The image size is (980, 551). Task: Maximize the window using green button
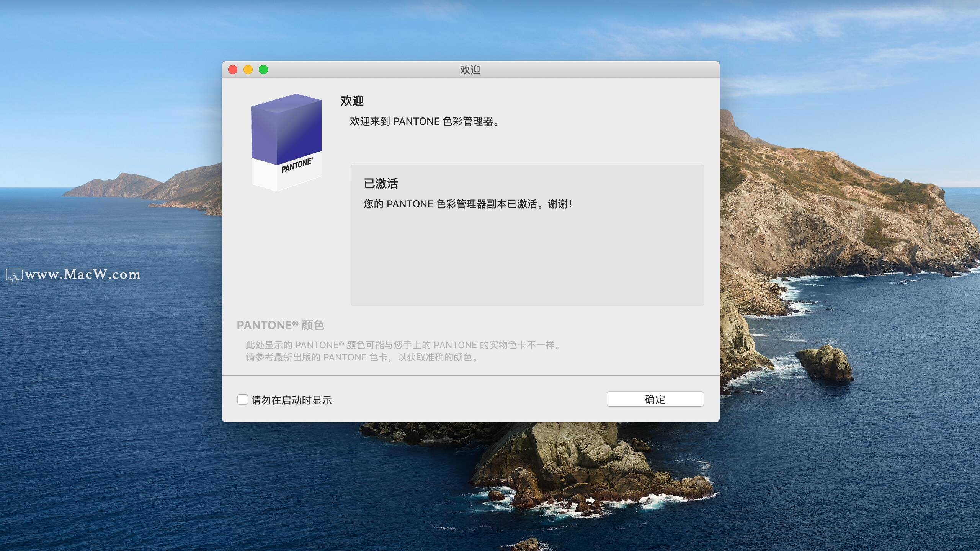(x=263, y=70)
